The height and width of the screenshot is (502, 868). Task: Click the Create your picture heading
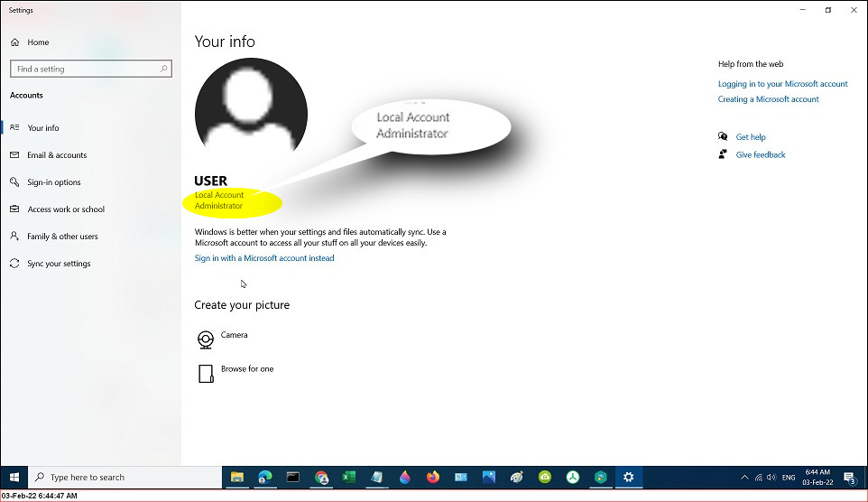pos(242,305)
